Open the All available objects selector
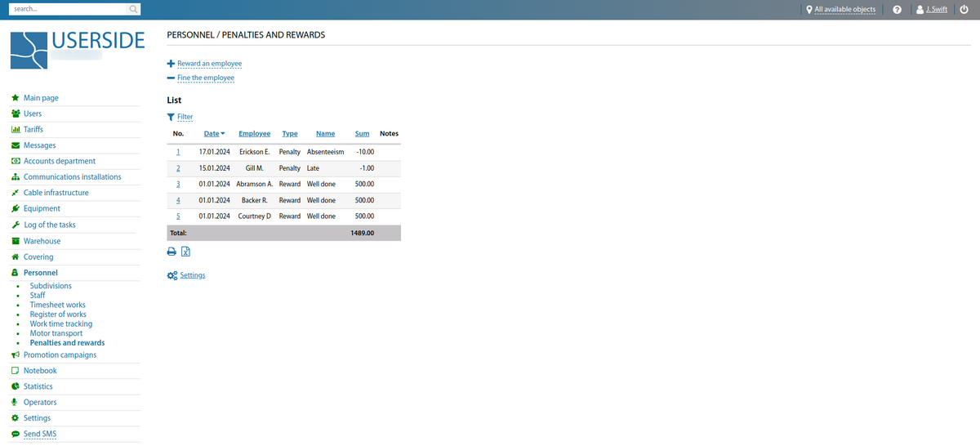The width and height of the screenshot is (980, 446). tap(844, 10)
